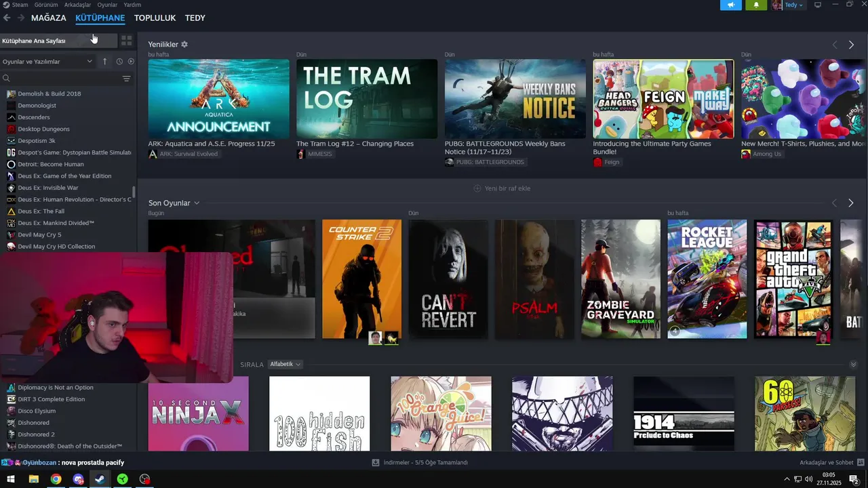Viewport: 868px width, 488px height.
Task: Open the Arkadaşlar menu
Action: 77,5
